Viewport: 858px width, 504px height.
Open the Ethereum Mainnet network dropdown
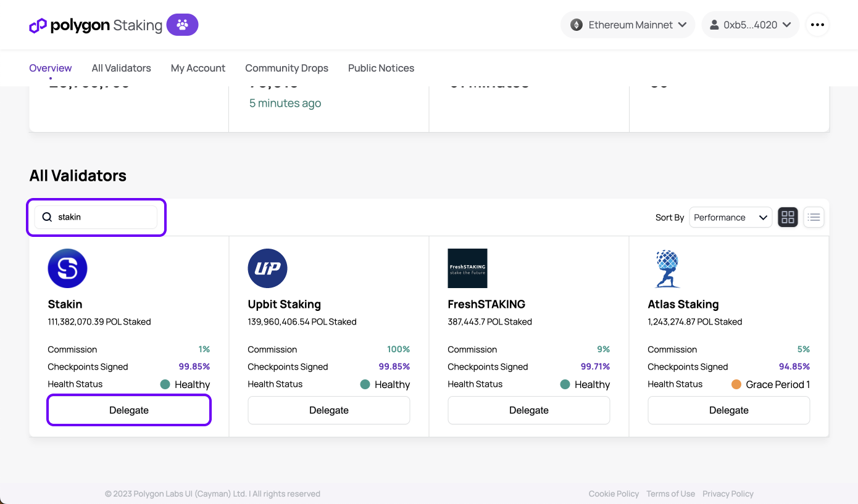click(x=627, y=25)
